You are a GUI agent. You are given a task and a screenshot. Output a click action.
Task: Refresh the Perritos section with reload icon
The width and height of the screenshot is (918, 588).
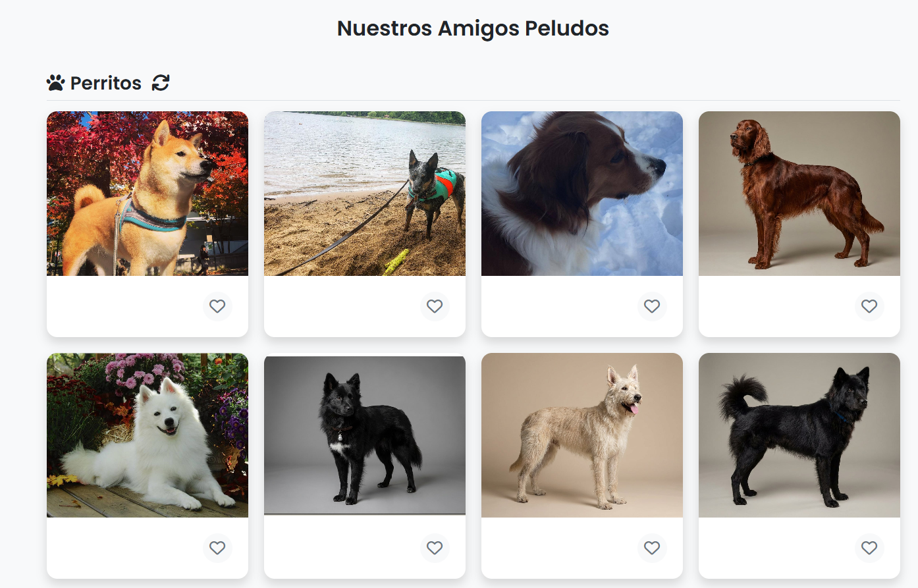coord(161,83)
